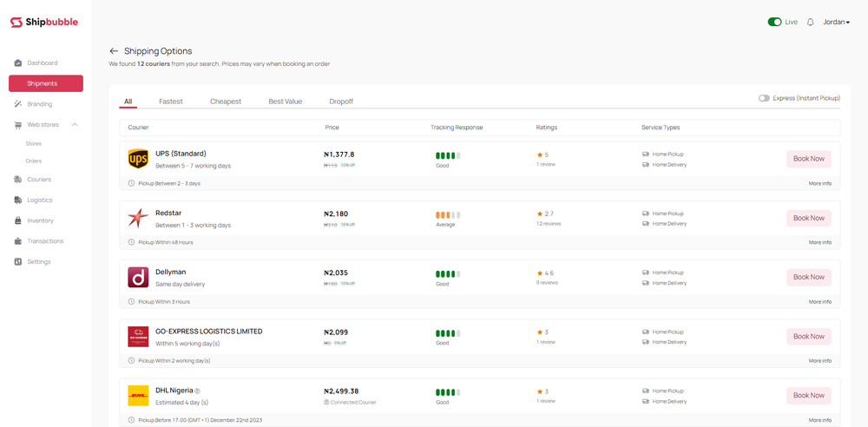This screenshot has width=868, height=427.
Task: Open Orders under Web stores
Action: (33, 161)
